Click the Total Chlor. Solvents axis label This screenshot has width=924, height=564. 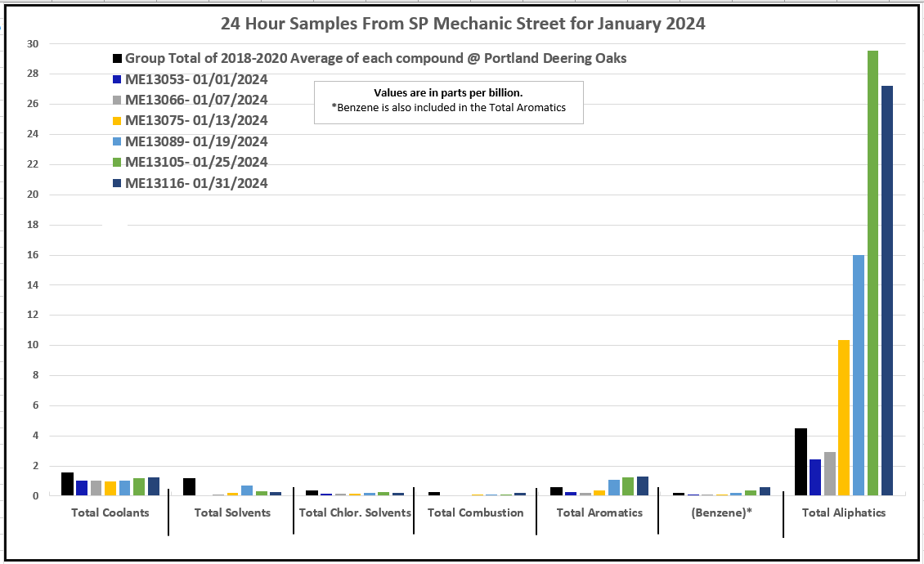[355, 513]
